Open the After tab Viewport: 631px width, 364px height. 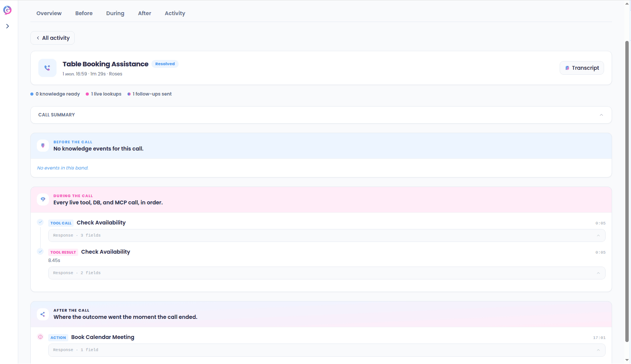pos(145,13)
